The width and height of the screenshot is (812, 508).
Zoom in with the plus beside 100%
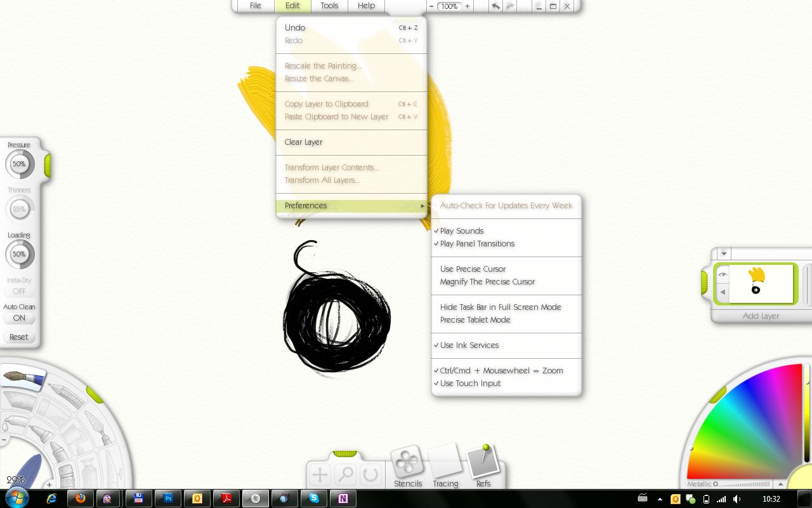(x=468, y=6)
